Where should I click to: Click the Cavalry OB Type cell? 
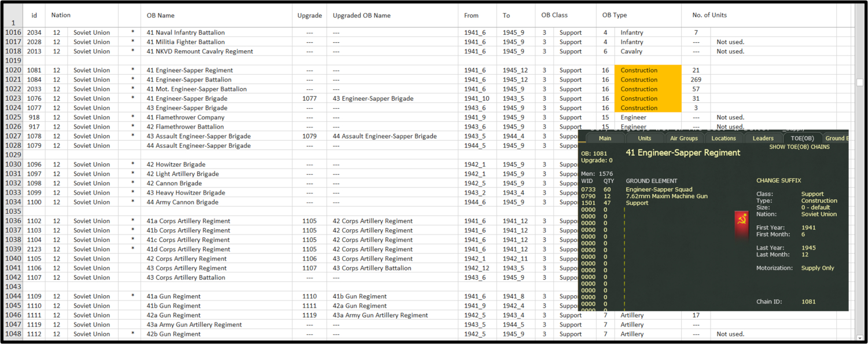(648, 52)
